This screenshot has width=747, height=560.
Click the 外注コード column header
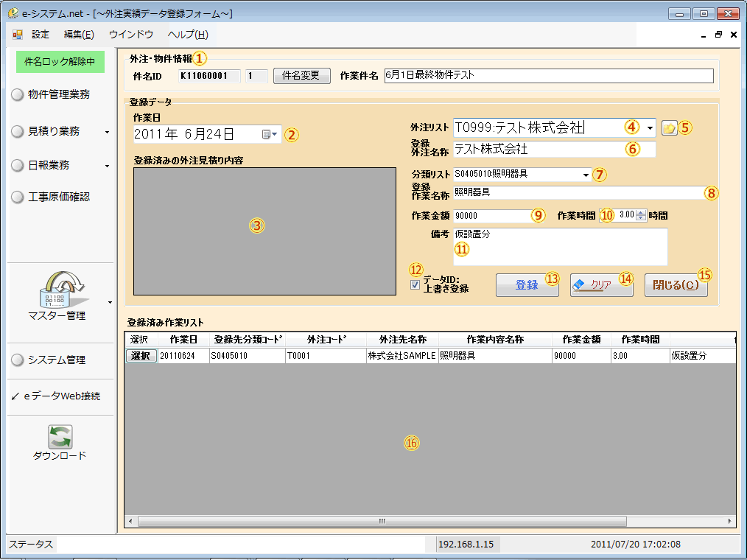click(326, 340)
